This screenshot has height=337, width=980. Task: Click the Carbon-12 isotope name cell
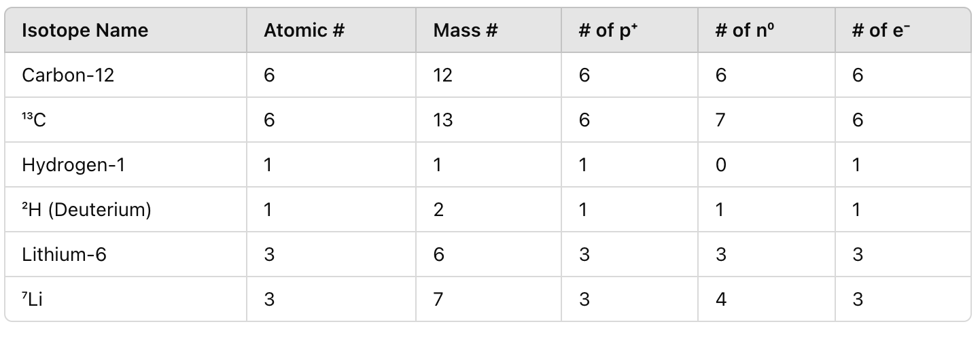coord(126,75)
